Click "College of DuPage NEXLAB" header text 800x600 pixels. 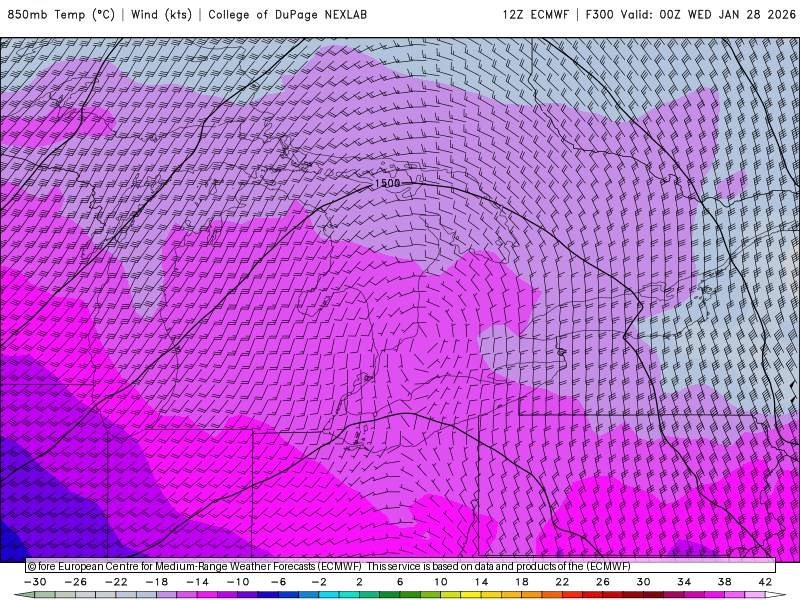pos(287,14)
